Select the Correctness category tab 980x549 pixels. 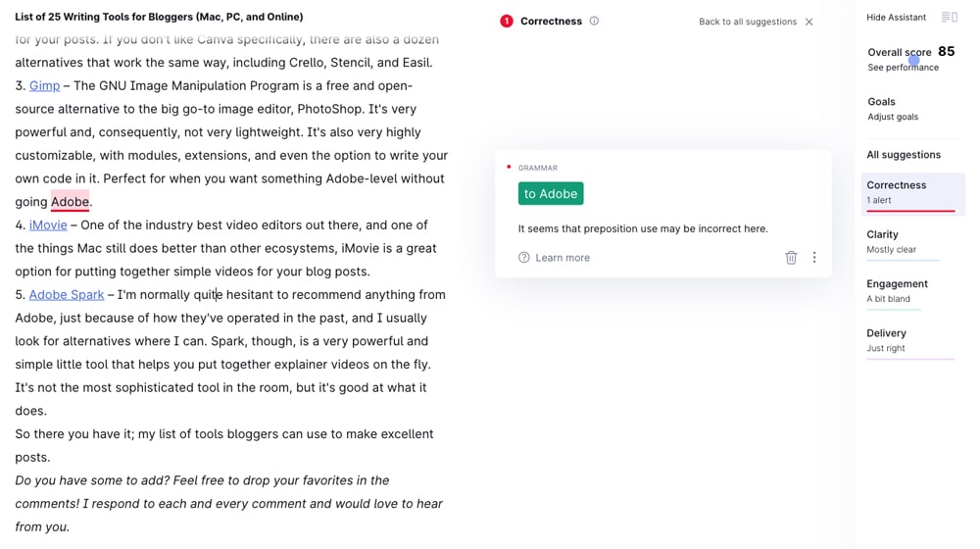(x=911, y=192)
